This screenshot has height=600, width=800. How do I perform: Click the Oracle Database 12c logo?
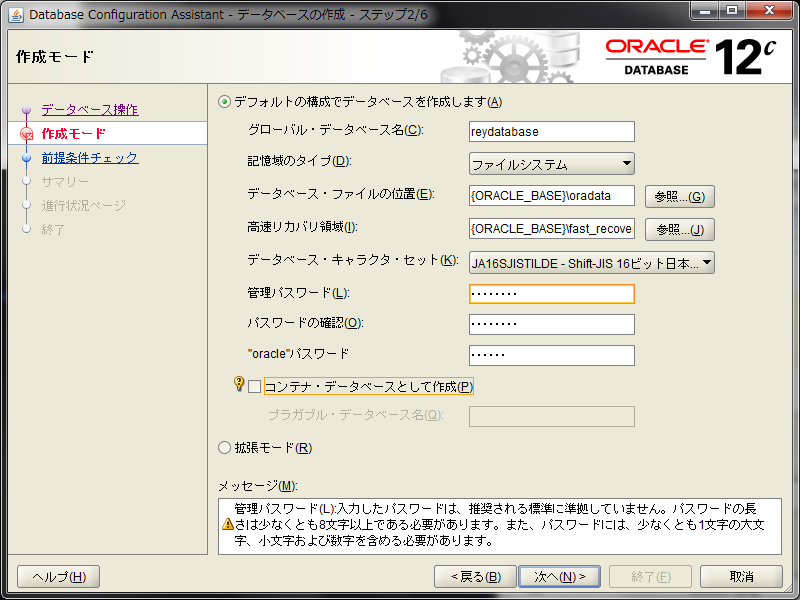pos(691,57)
